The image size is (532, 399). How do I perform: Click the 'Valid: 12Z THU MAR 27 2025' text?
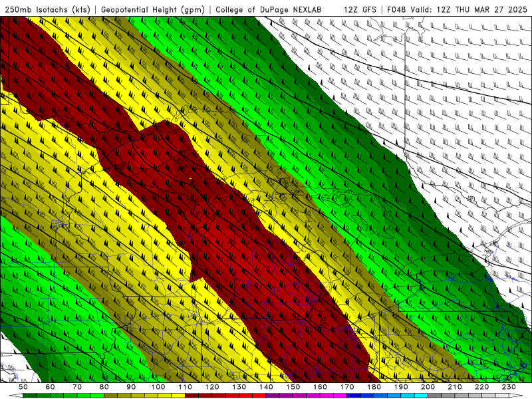(x=469, y=9)
